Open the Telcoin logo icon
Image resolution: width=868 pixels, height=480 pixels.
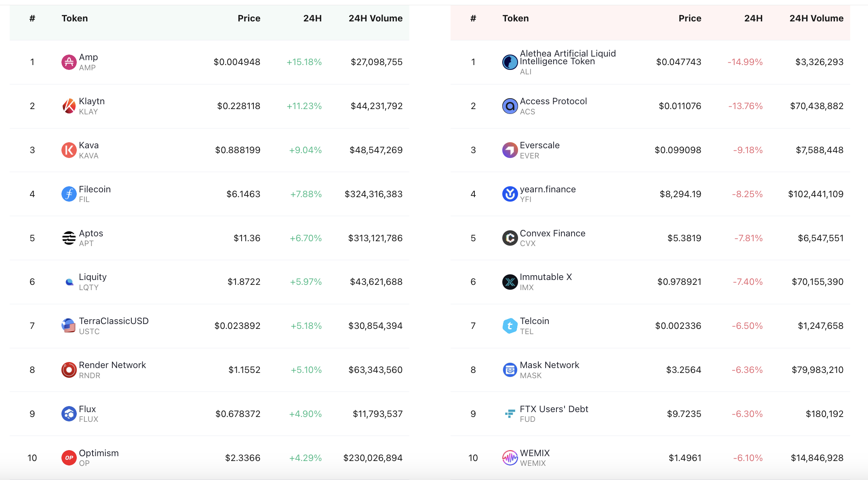510,326
